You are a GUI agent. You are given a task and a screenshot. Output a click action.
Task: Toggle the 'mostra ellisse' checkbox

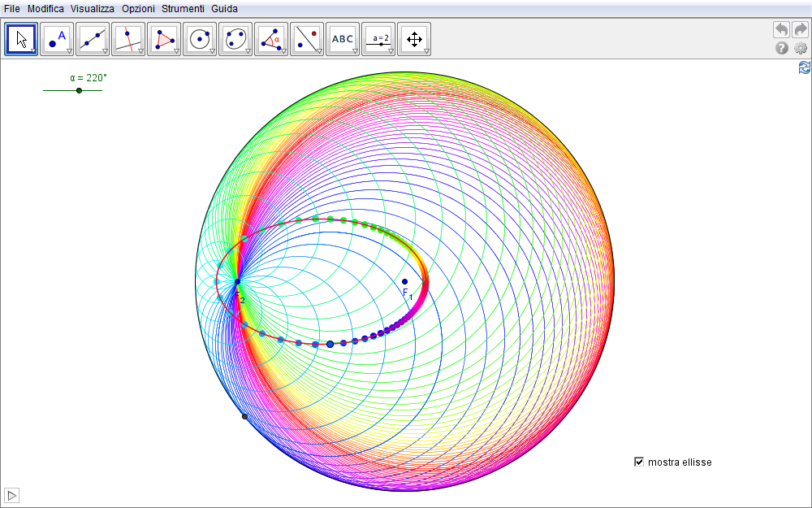[x=639, y=462]
